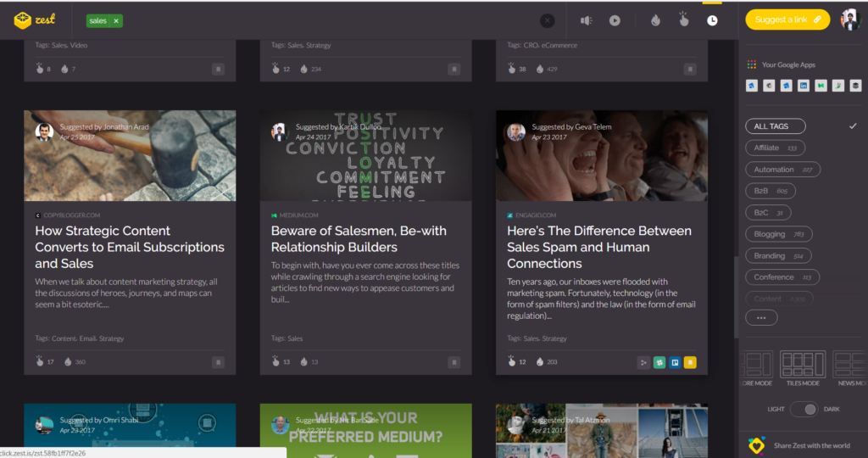868x458 pixels.
Task: Click the Content tag on Copyblogger card
Action: tap(64, 338)
